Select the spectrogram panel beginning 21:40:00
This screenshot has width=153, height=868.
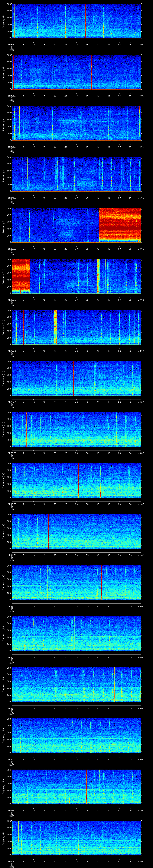76,481
